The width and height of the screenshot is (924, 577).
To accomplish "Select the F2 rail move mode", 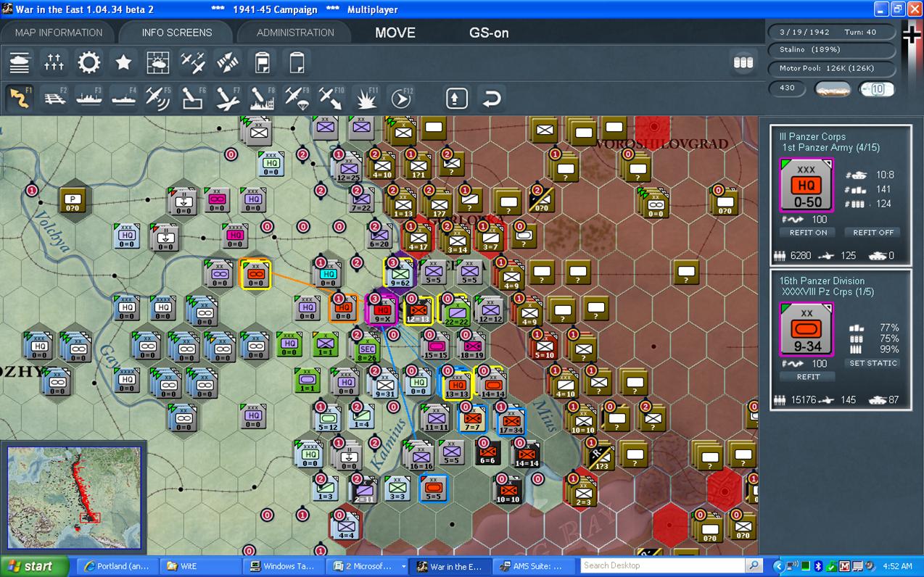I will (54, 98).
